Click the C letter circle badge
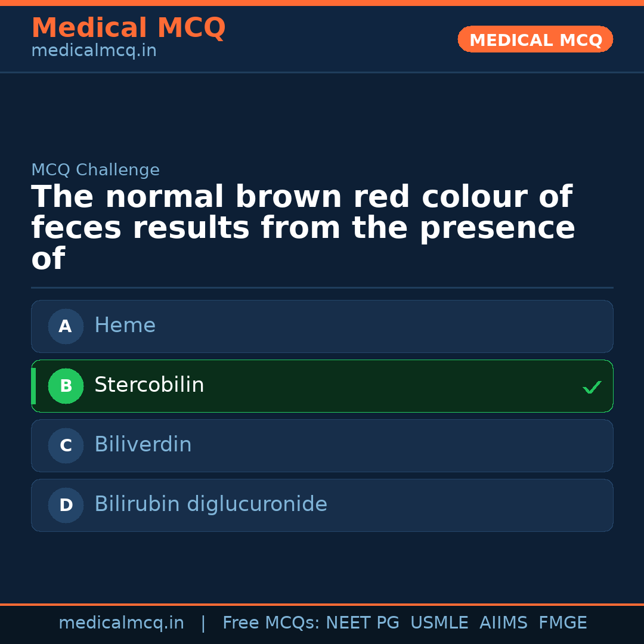Screen dimensions: 644x644 pyautogui.click(x=66, y=445)
